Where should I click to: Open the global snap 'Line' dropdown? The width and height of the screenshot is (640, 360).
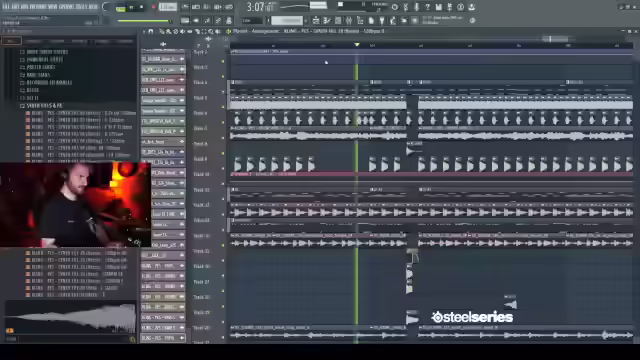click(252, 20)
